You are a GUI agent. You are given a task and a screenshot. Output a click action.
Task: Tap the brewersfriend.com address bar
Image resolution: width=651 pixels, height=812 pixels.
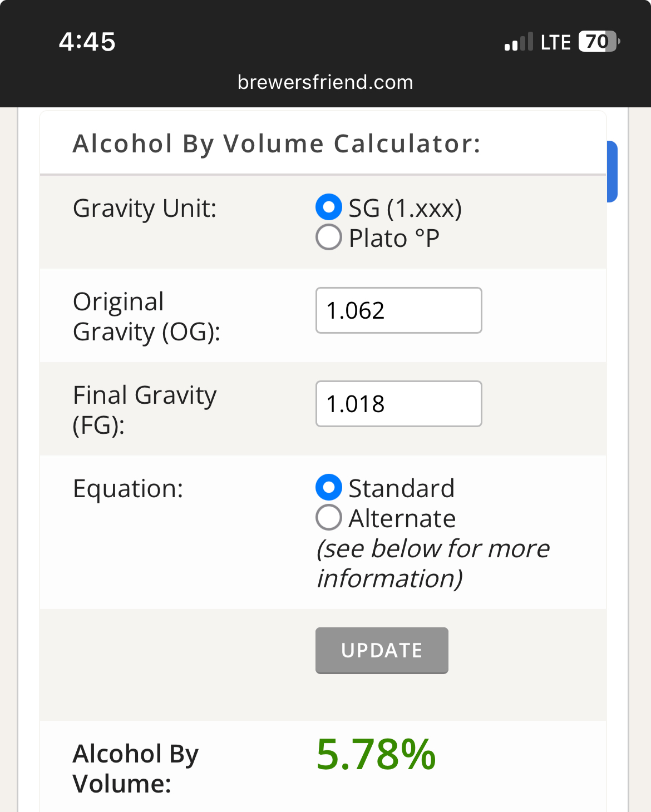tap(325, 82)
